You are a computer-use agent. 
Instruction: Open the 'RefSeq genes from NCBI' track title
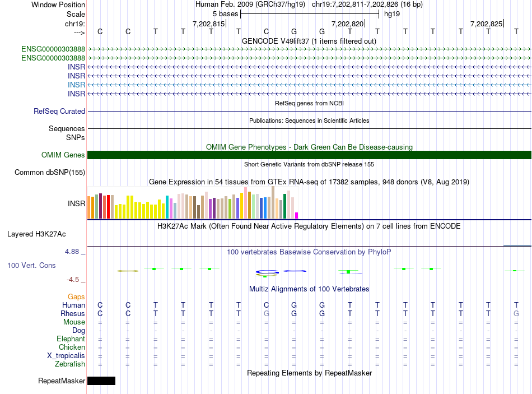point(309,103)
